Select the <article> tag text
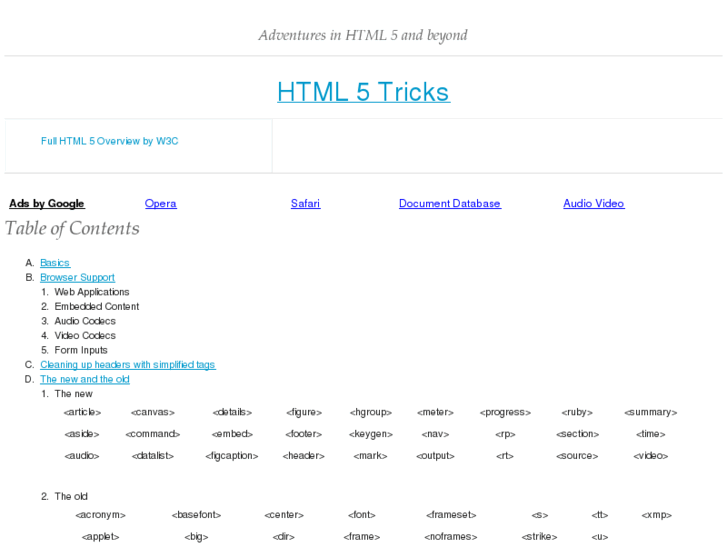This screenshot has height=545, width=727. tap(82, 412)
